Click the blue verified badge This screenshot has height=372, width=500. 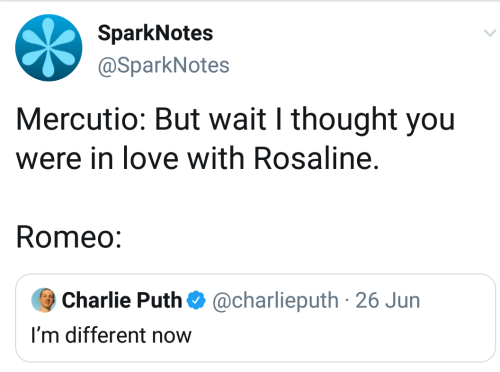pyautogui.click(x=196, y=300)
